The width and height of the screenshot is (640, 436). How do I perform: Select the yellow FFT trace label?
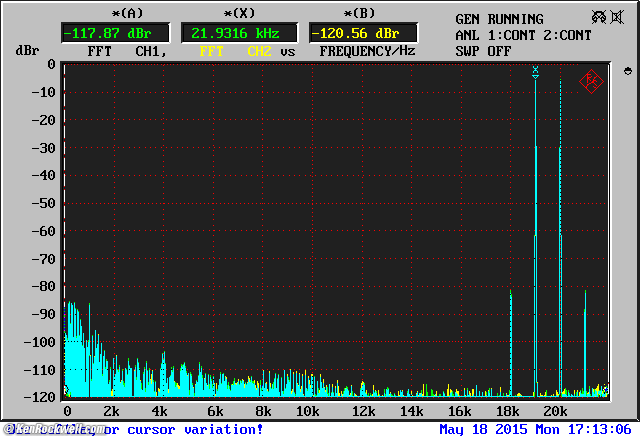212,50
